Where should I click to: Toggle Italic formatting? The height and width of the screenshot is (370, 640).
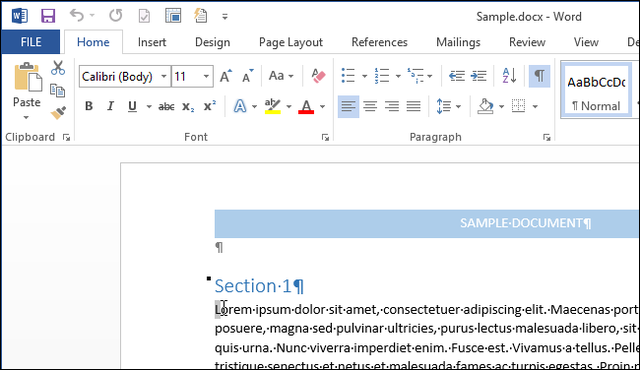coord(110,106)
